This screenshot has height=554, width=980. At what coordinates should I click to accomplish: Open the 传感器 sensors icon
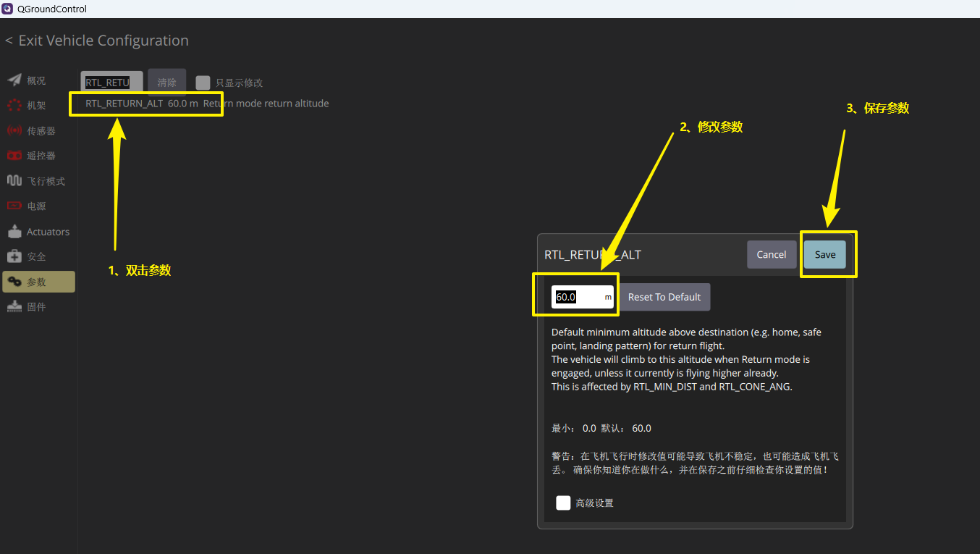coord(14,131)
